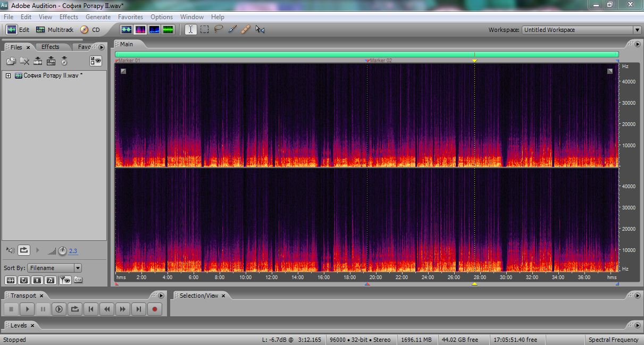The image size is (644, 345).
Task: Toggle show video files filter button
Action: click(x=37, y=280)
